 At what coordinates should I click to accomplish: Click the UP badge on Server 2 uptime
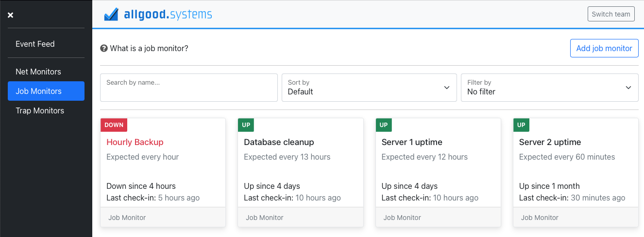[521, 125]
